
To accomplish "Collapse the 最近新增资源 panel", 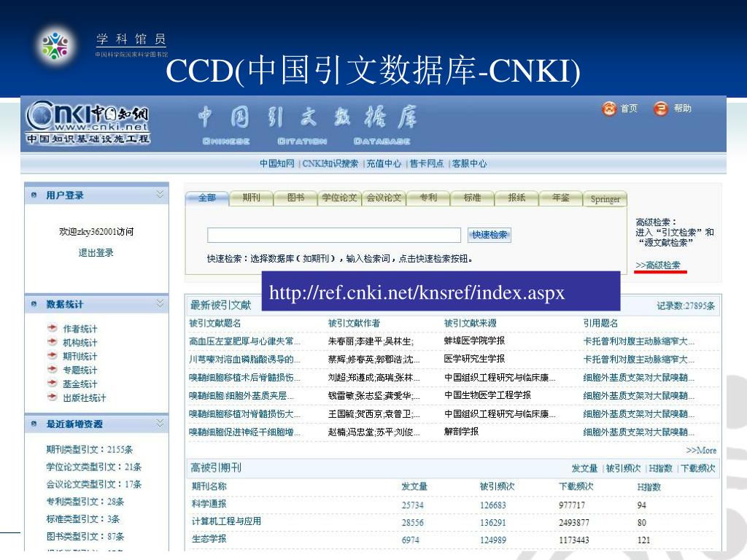I will pyautogui.click(x=160, y=423).
